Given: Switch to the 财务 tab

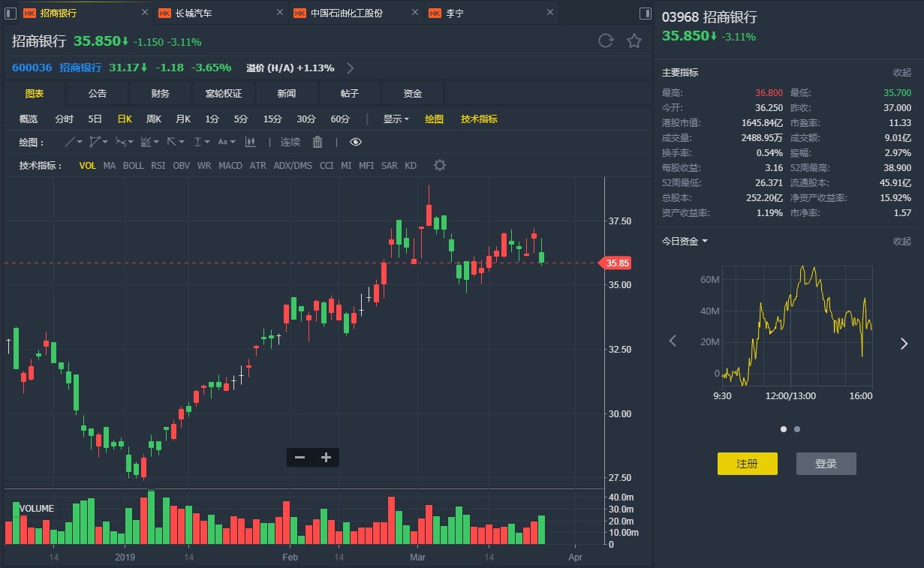Looking at the screenshot, I should [x=160, y=93].
